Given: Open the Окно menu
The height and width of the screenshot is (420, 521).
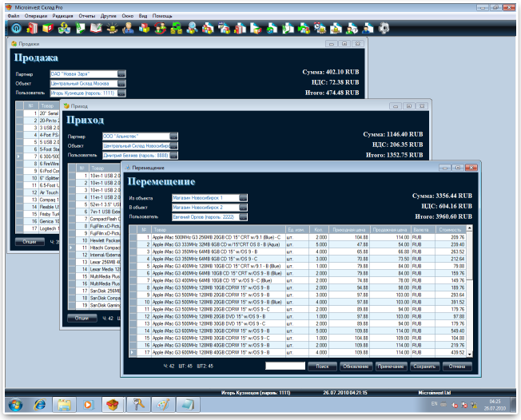Looking at the screenshot, I should tap(128, 16).
